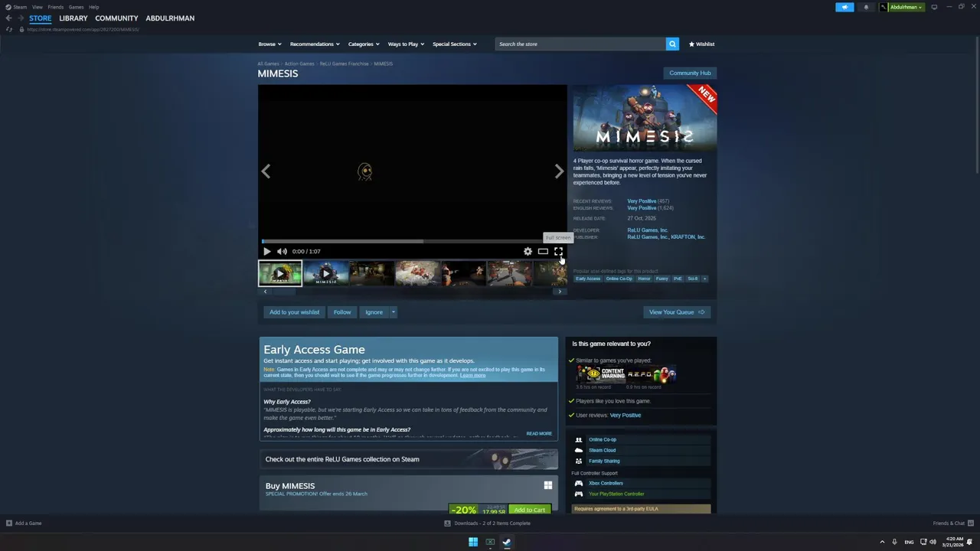Show hidden system tray icons
This screenshot has width=980, height=551.
882,542
